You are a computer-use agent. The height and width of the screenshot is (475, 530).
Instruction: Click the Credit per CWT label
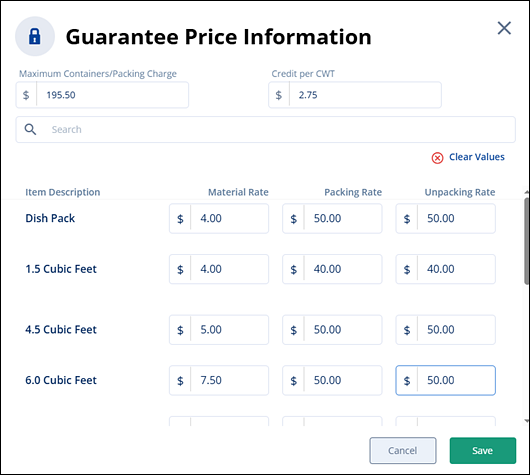pos(303,74)
